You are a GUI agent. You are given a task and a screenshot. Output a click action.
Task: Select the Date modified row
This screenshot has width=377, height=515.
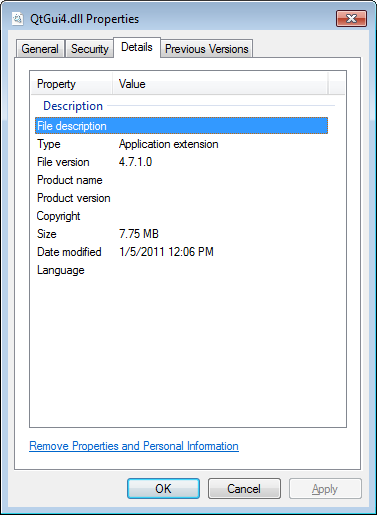pyautogui.click(x=181, y=252)
